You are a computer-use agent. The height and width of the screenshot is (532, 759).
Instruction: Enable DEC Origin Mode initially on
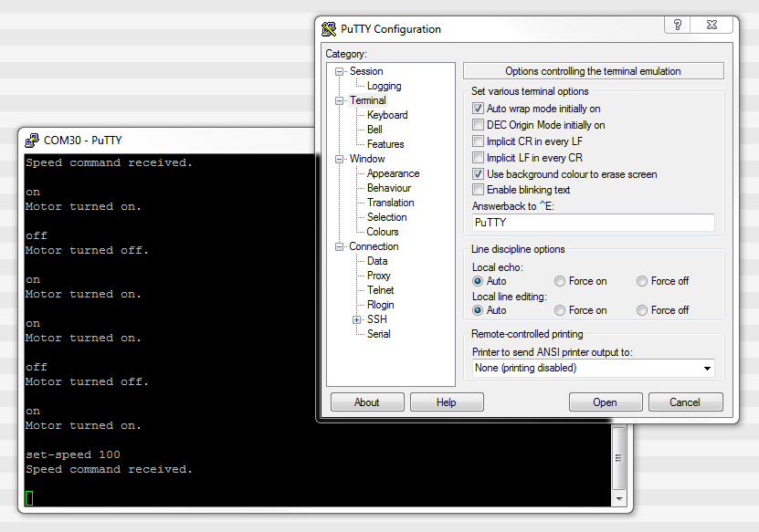(x=478, y=125)
